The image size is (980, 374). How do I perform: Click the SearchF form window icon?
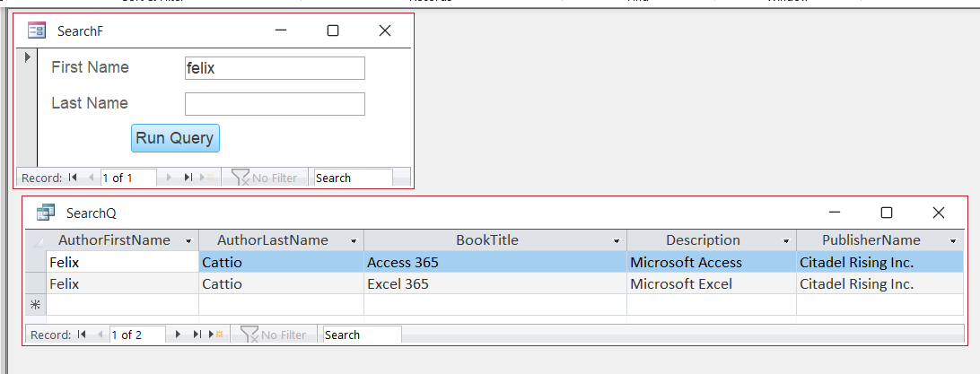tap(37, 31)
